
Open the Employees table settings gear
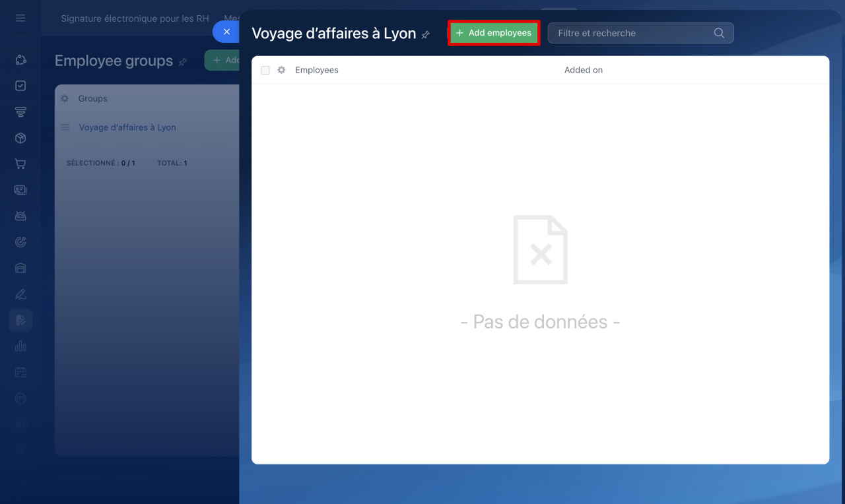pos(281,70)
